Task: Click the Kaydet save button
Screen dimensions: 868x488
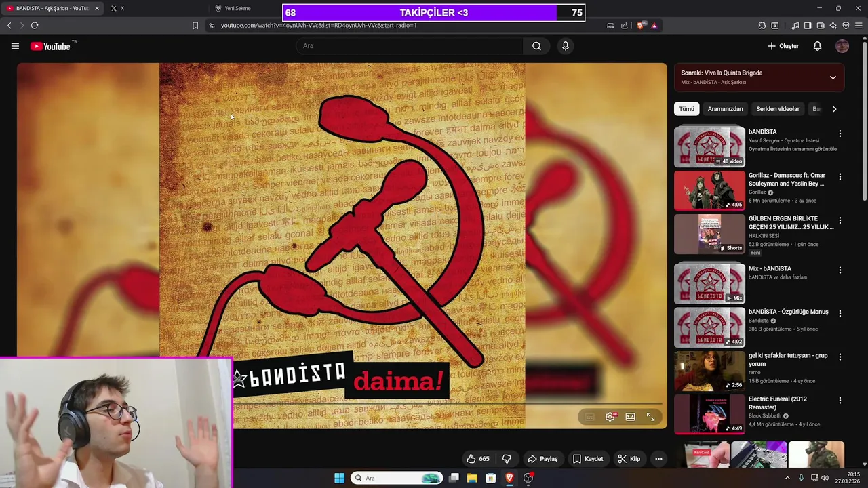Action: 588,459
